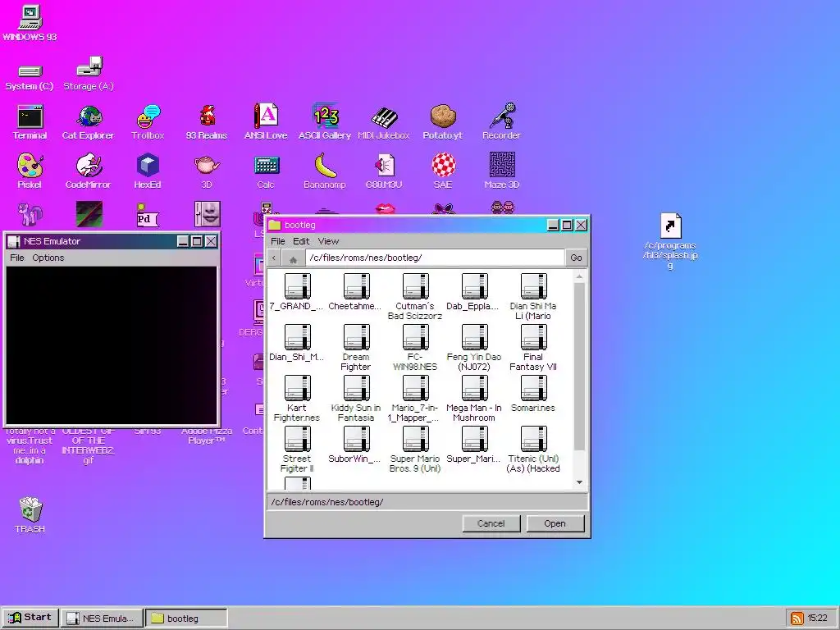
Task: Click the 15:22 taskbar clock
Action: (x=818, y=619)
